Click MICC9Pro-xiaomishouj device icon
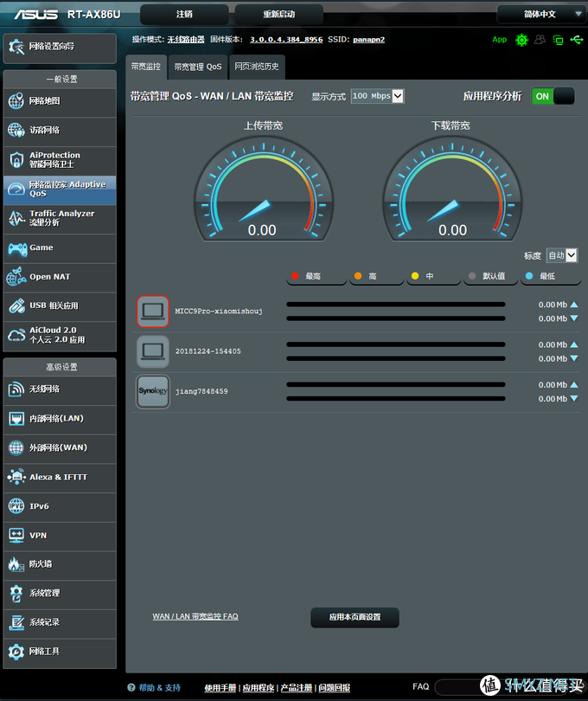Screen dimensions: 588x701 [x=153, y=312]
